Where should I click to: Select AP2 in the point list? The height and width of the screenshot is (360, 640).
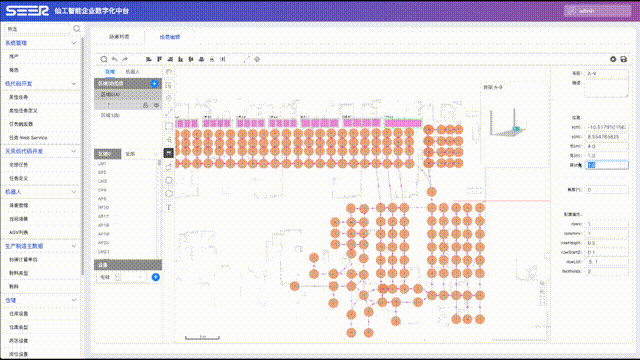[x=102, y=173]
